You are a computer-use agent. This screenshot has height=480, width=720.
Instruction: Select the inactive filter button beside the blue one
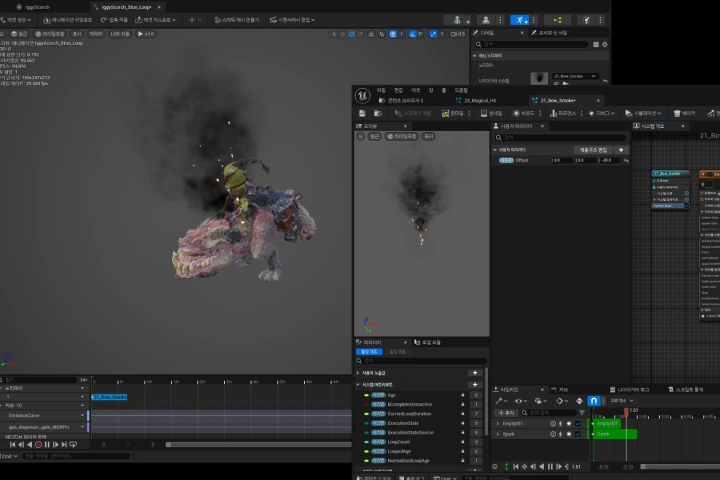[397, 351]
